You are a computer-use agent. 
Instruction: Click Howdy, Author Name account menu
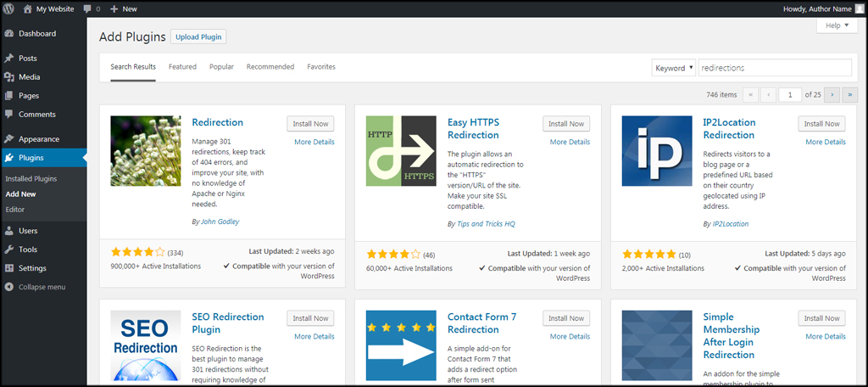[x=823, y=8]
